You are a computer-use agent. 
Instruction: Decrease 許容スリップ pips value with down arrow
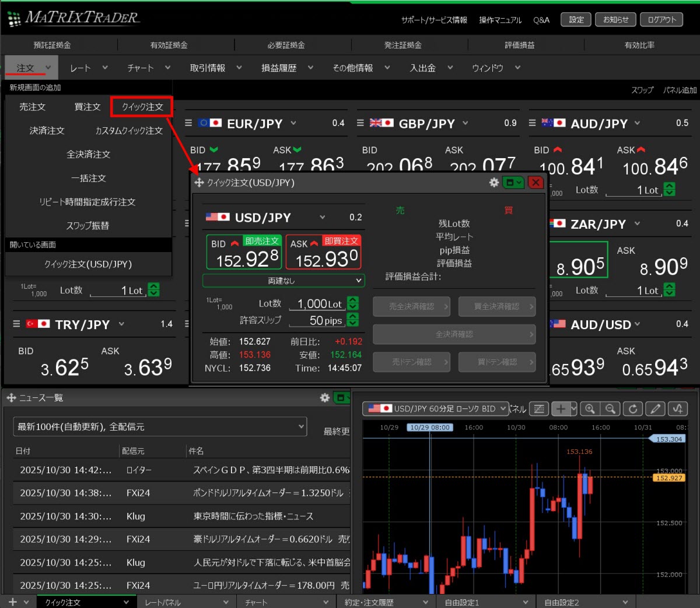(x=353, y=323)
